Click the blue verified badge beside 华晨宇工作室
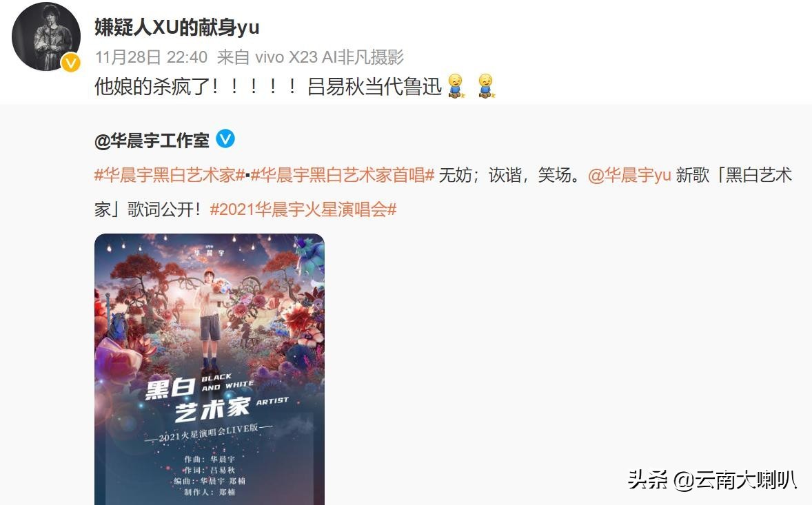 [x=225, y=138]
